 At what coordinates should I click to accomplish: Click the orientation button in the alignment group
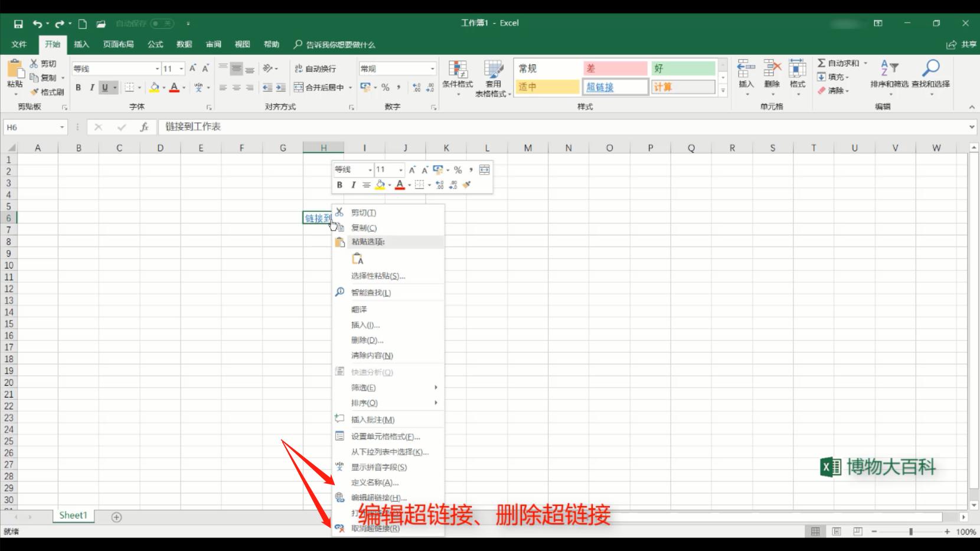269,68
